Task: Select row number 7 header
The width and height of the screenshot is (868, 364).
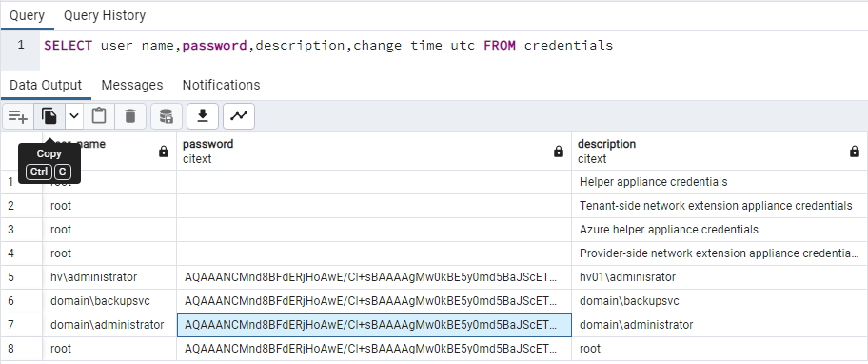Action: tap(22, 325)
